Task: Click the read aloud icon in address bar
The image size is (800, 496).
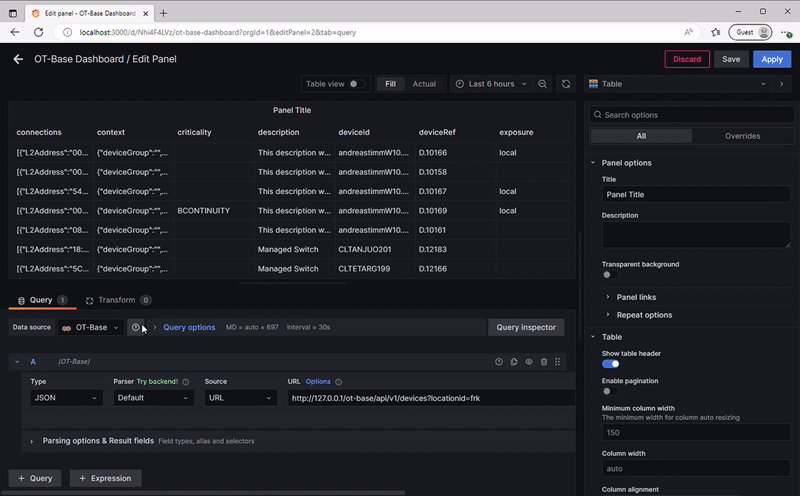Action: pos(688,32)
